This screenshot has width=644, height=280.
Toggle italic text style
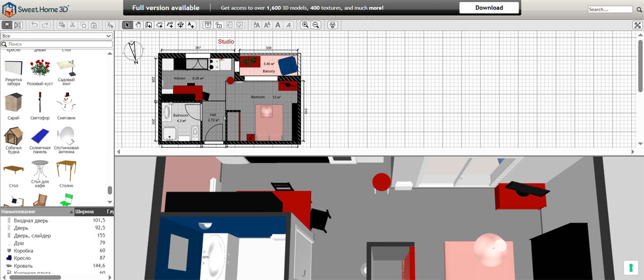click(x=289, y=25)
